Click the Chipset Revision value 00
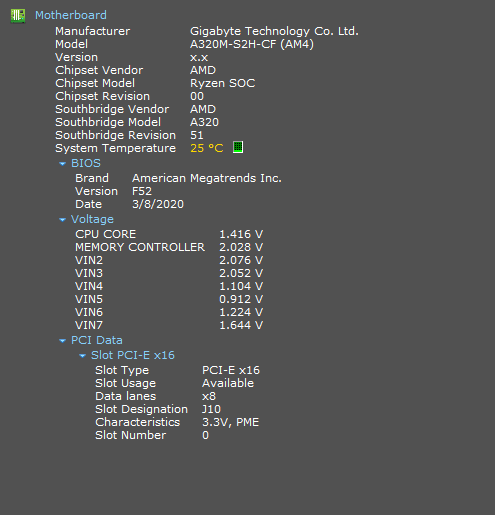The width and height of the screenshot is (495, 515). (197, 96)
